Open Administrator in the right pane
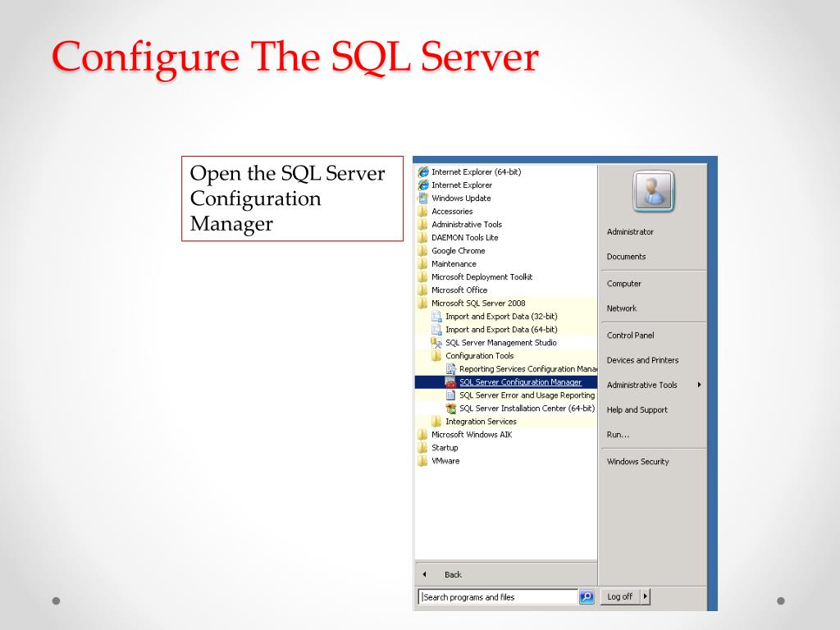The width and height of the screenshot is (840, 630). pos(630,231)
